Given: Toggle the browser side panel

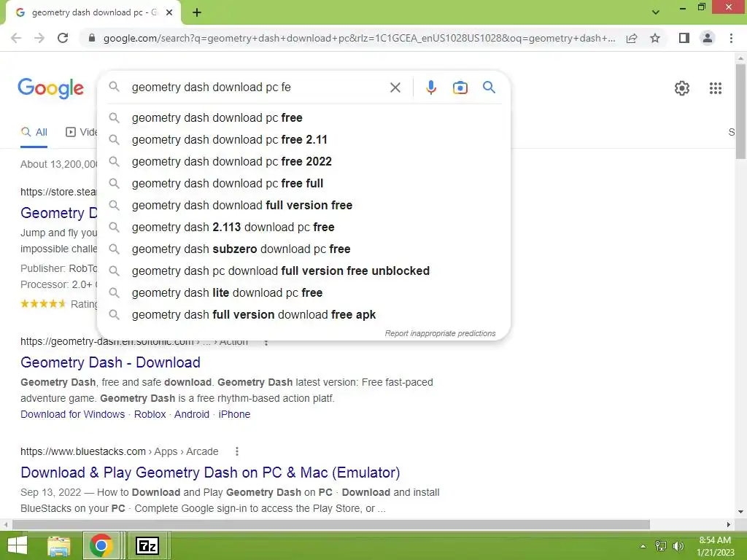Looking at the screenshot, I should point(684,38).
